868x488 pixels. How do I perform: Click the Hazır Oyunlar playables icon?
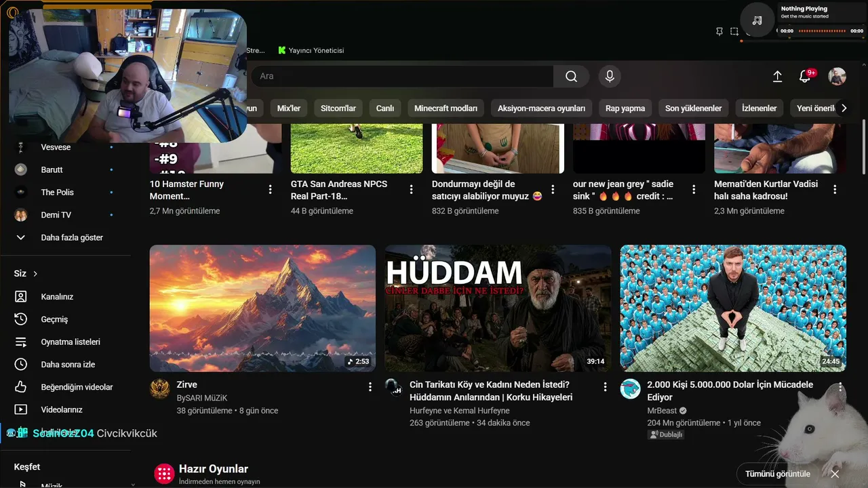[x=164, y=474]
